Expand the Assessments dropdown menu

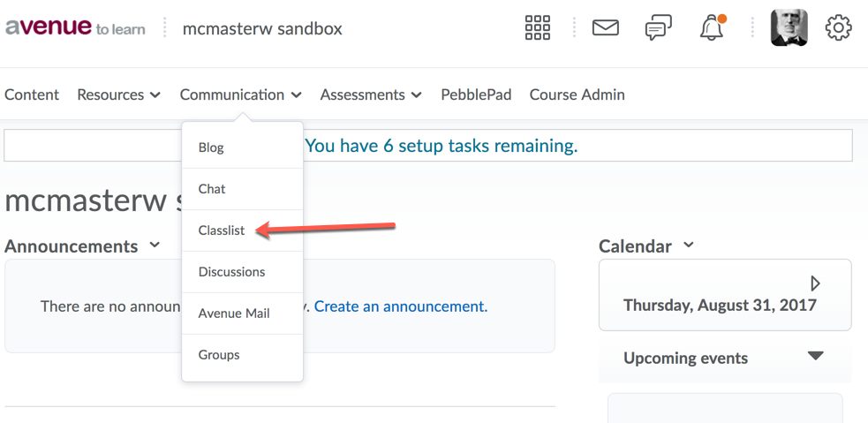pyautogui.click(x=370, y=94)
